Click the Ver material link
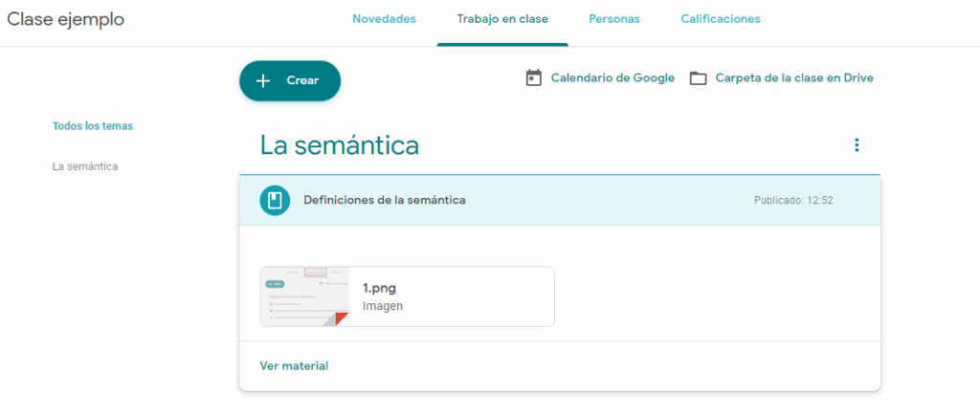 294,366
